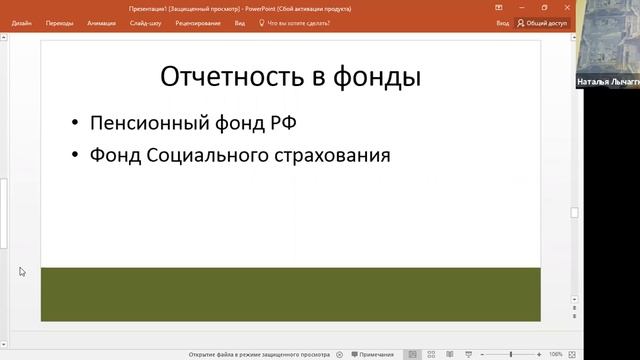
Task: Click the slide title 'Отчетность в фонды'
Action: point(291,76)
